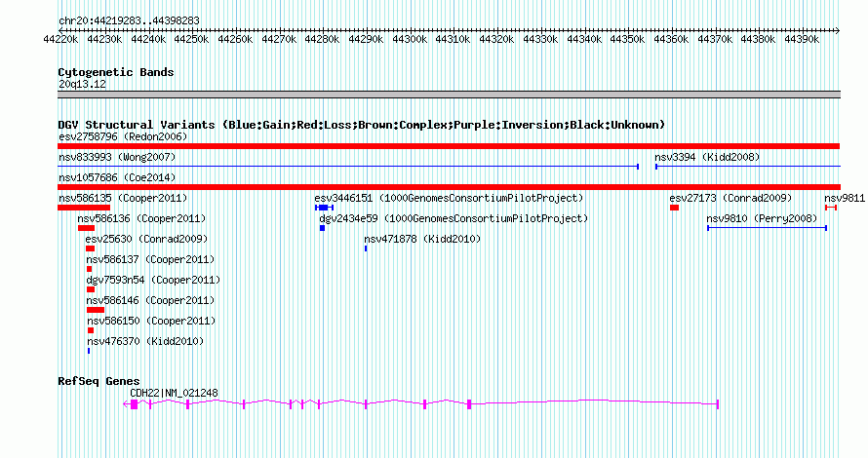Image resolution: width=868 pixels, height=458 pixels.
Task: Click the 20q13.12 band label
Action: coord(83,84)
